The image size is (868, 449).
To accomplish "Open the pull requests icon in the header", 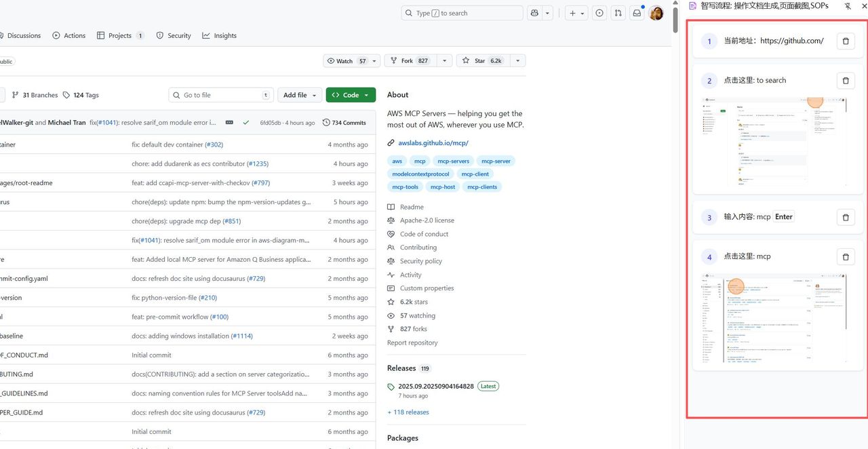I will tap(618, 13).
